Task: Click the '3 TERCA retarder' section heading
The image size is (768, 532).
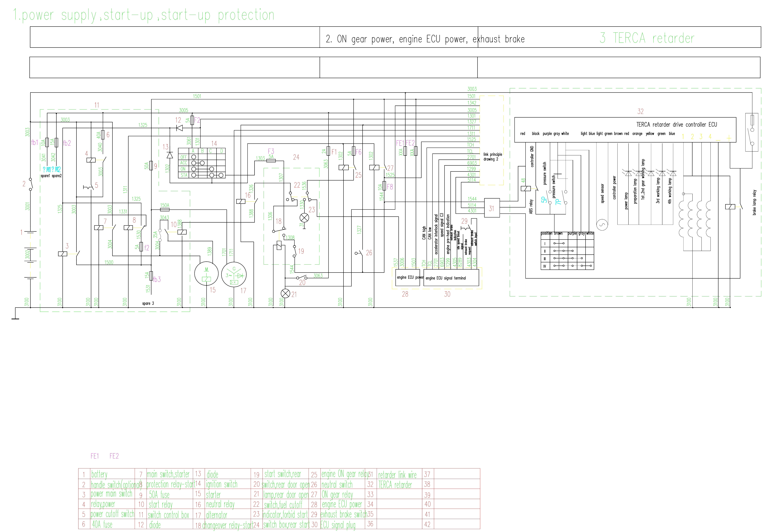Action: 647,38
